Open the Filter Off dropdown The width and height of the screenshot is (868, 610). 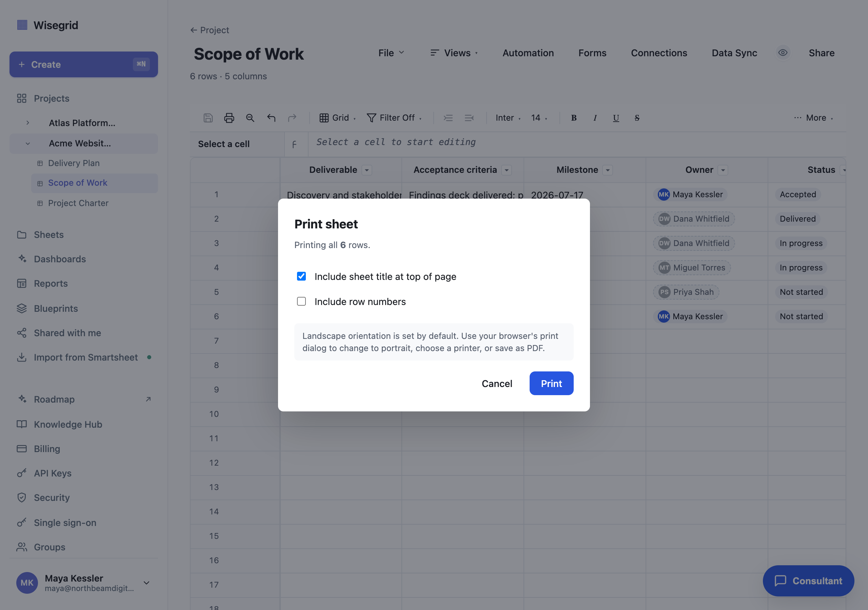[394, 118]
